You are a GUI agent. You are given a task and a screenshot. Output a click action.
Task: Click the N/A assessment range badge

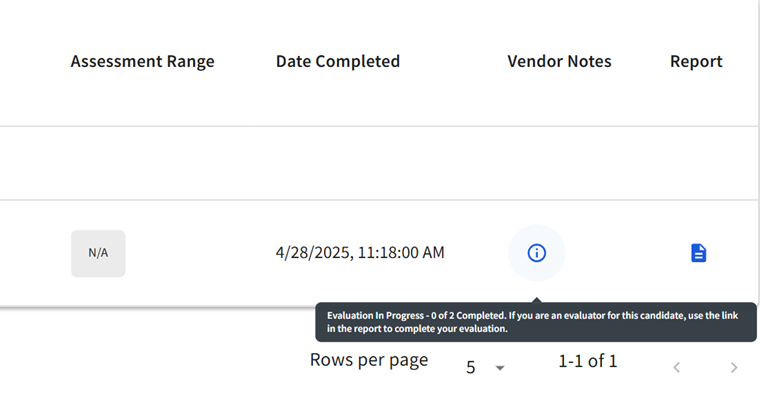tap(98, 253)
